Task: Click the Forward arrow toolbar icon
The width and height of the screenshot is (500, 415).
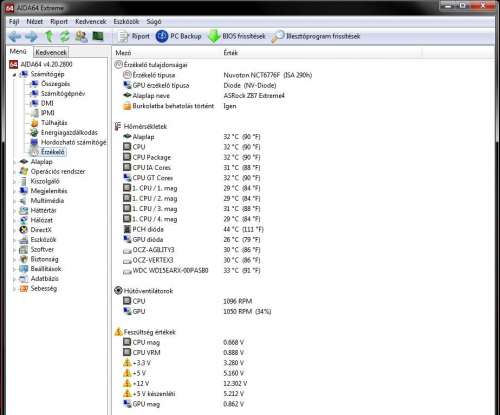Action: click(x=31, y=36)
